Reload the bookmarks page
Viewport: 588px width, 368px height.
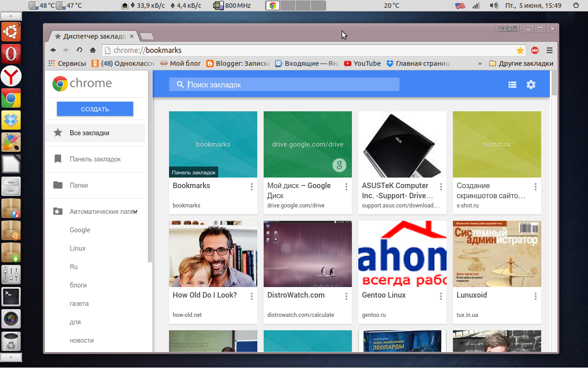pos(79,50)
